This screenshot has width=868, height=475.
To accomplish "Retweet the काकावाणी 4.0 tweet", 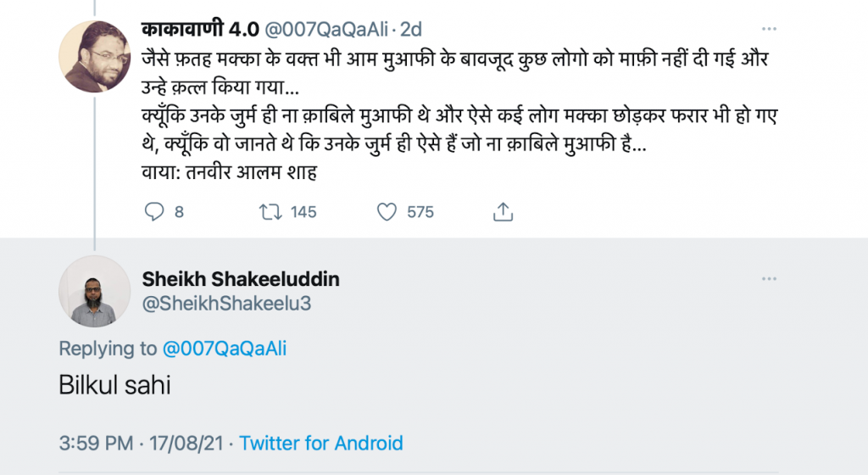I will pos(270,211).
